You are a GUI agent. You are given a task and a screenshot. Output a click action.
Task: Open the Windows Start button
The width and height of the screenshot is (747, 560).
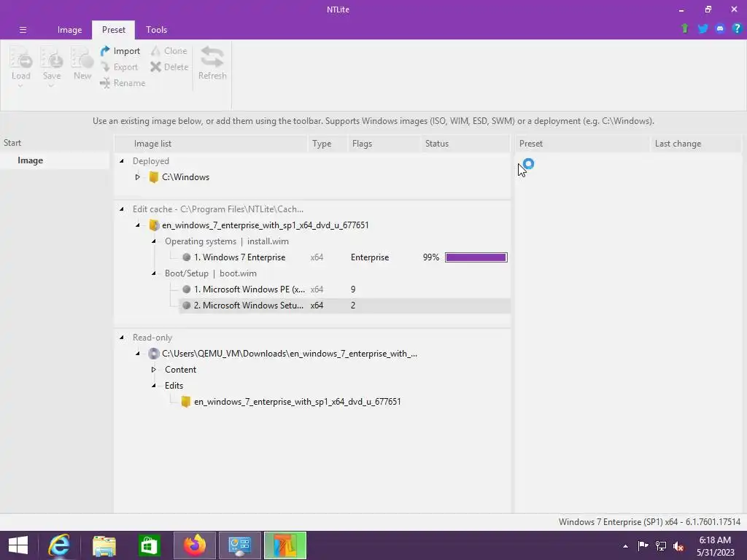[x=18, y=545]
